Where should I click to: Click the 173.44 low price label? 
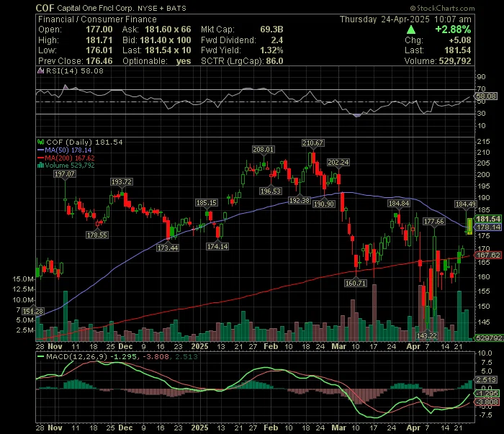coord(168,248)
